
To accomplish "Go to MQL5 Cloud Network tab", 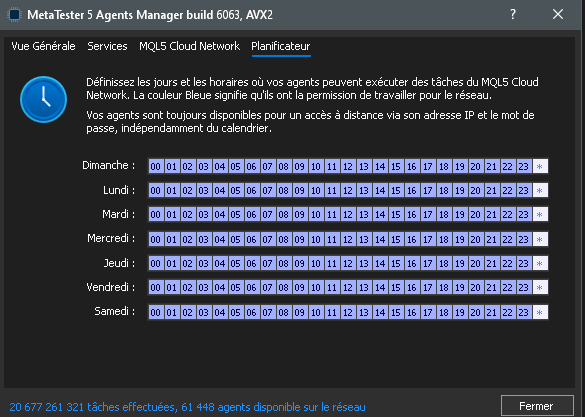I will tap(190, 46).
